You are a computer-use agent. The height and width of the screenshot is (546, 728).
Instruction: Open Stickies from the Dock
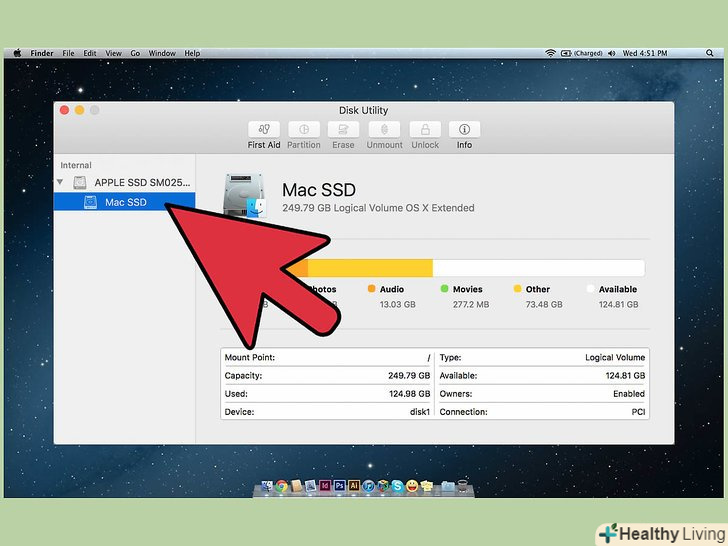[x=427, y=486]
